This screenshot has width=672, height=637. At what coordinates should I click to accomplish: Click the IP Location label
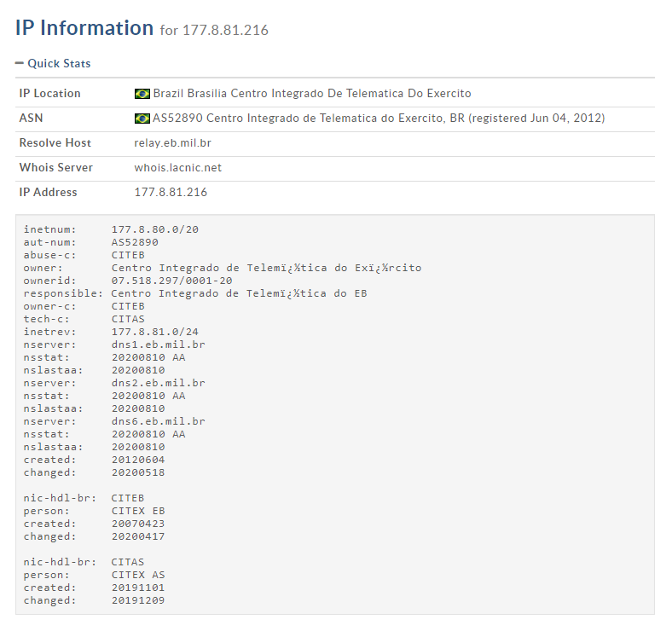49,94
